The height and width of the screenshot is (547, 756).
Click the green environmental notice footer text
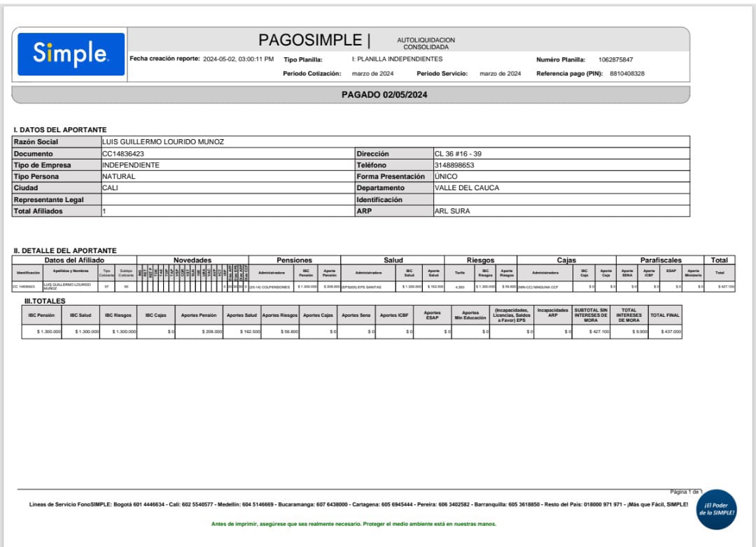353,524
